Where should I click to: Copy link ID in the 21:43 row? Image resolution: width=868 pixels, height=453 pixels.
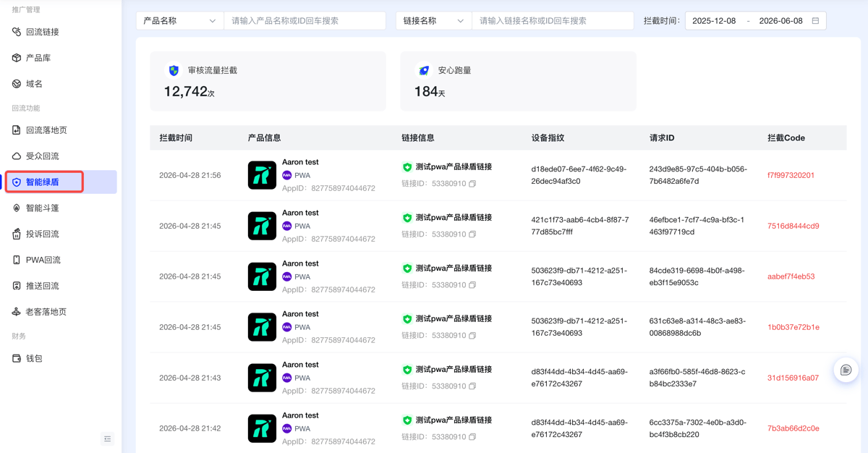click(x=472, y=386)
